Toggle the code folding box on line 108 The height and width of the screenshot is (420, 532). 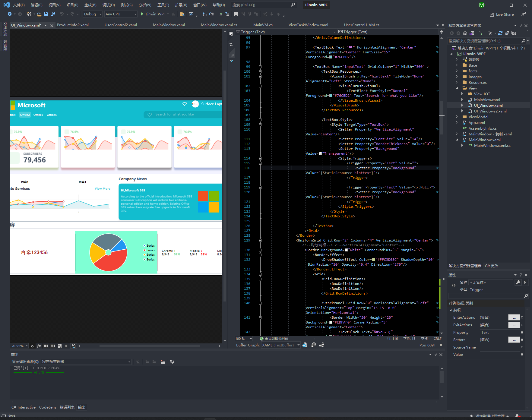260,120
